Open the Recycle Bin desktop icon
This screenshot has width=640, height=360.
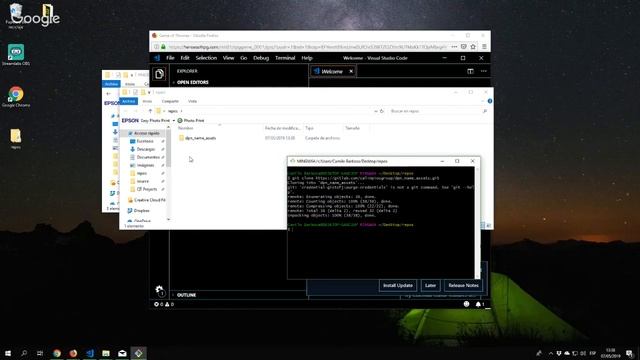(x=16, y=16)
